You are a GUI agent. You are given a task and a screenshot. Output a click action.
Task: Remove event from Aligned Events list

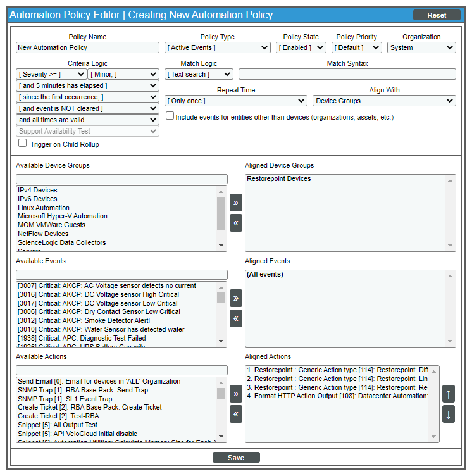236,318
